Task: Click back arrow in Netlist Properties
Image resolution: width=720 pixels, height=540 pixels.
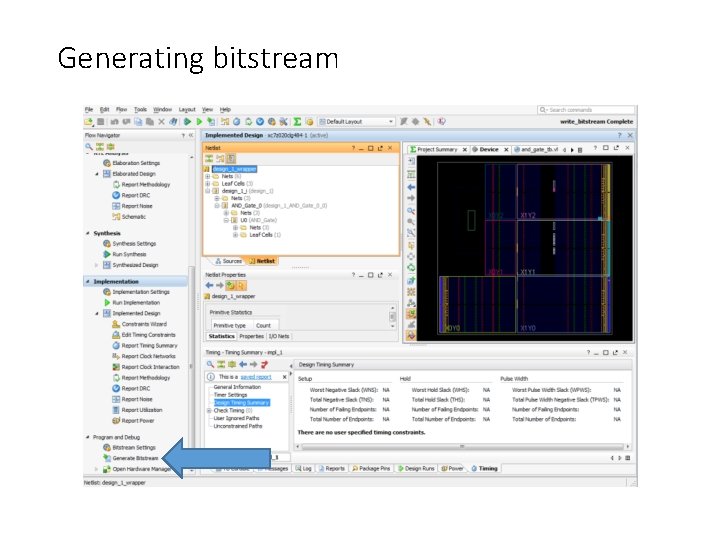Action: click(209, 285)
